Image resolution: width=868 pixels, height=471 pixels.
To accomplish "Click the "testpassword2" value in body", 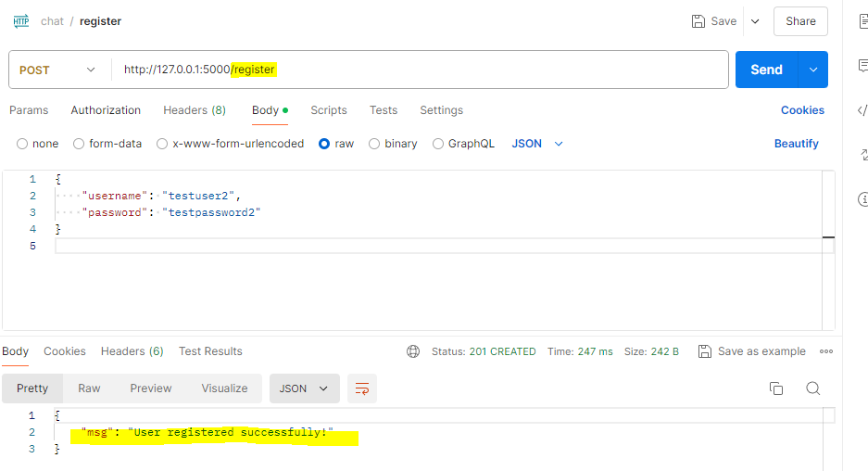I will pos(211,212).
